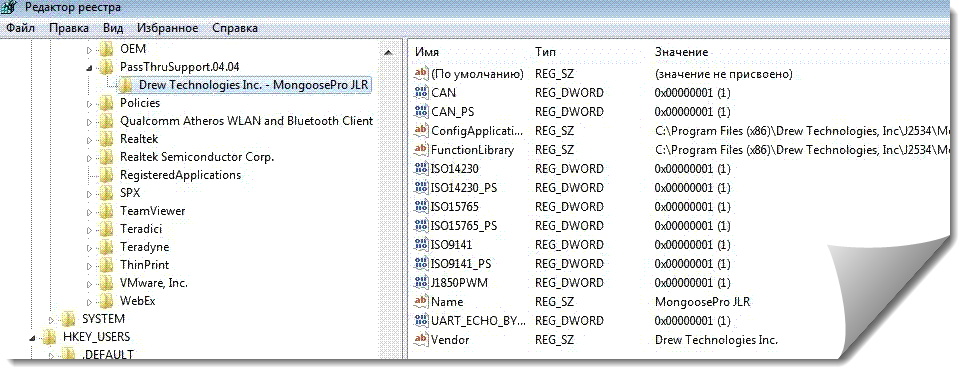Collapse the PassThruSupport.04.04 key
The height and width of the screenshot is (368, 959).
89,67
